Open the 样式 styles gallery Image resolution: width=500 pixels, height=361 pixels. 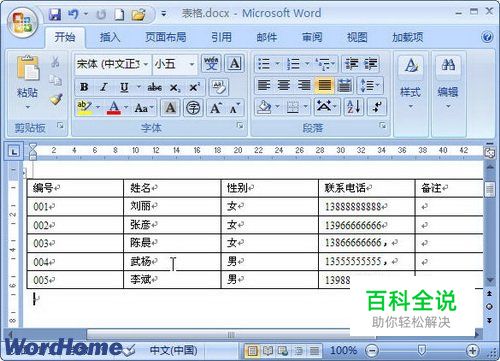pyautogui.click(x=411, y=82)
